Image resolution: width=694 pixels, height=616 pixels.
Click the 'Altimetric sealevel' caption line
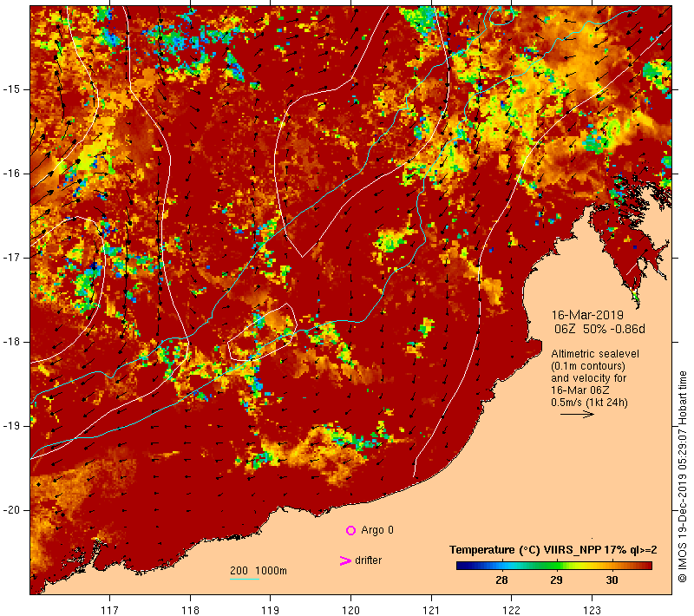coord(595,354)
